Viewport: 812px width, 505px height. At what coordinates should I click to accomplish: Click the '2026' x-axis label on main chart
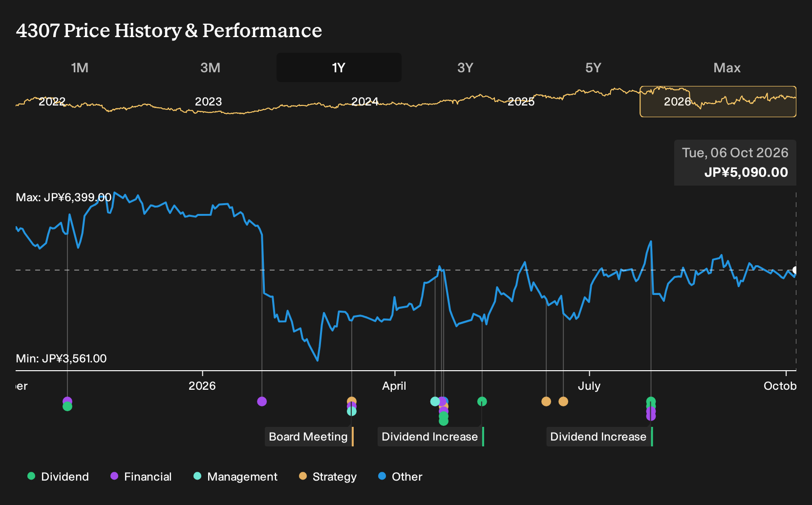(202, 386)
